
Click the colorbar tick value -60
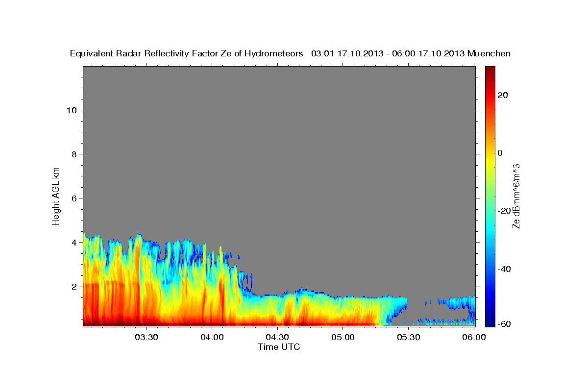[x=504, y=324]
